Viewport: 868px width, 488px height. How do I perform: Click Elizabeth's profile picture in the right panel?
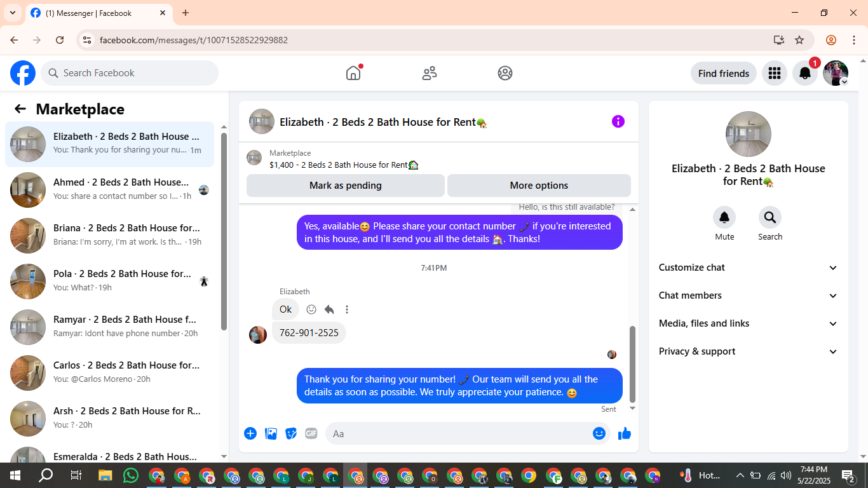[749, 134]
